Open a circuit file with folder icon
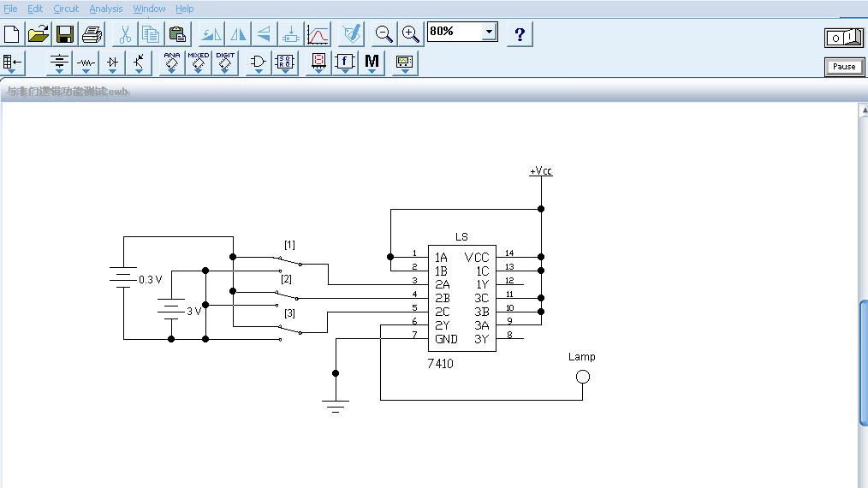Viewport: 868px width, 488px height. pos(39,34)
